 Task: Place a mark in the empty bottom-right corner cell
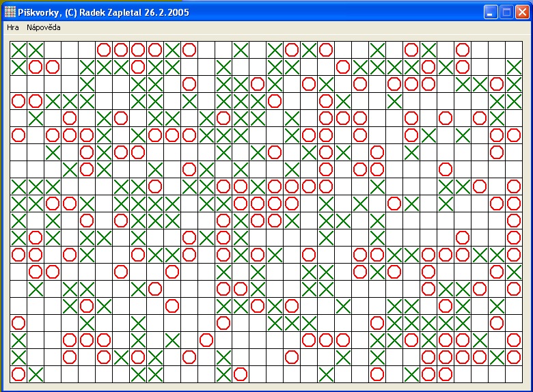tap(514, 374)
